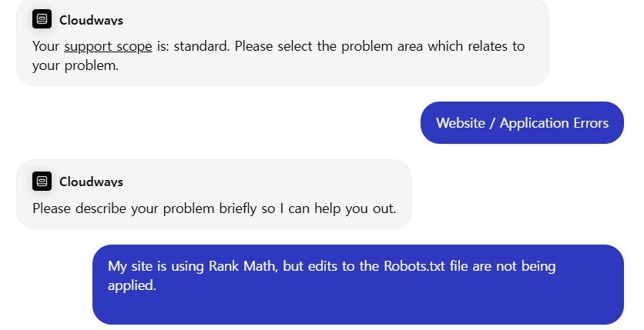Click the Cloudways sender name in the first message
This screenshot has height=330, width=644.
[x=91, y=20]
